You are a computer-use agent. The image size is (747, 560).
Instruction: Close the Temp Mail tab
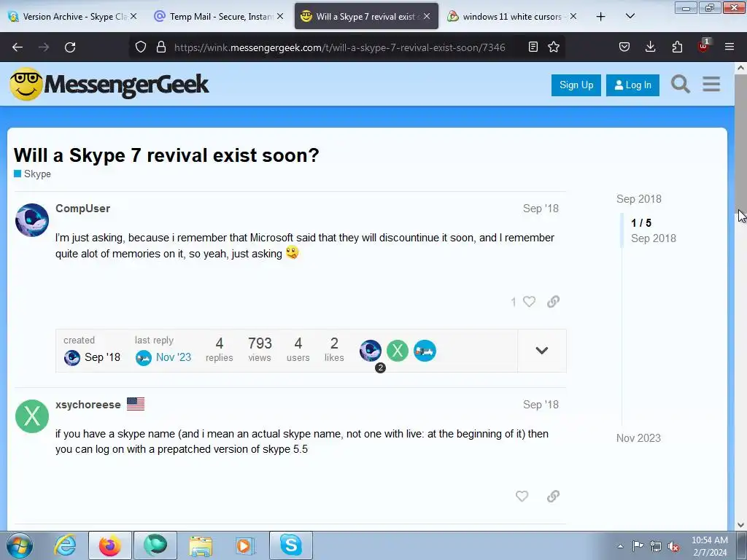[280, 16]
